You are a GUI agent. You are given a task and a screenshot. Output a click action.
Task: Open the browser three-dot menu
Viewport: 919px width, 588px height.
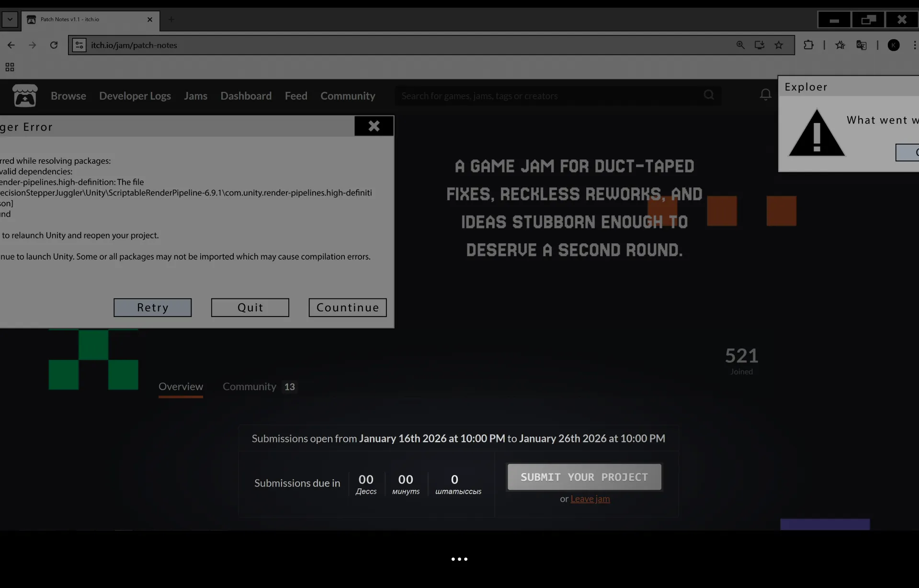coord(914,45)
